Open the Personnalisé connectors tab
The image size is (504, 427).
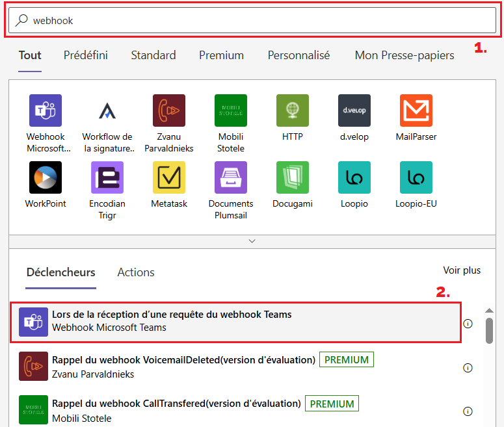click(x=298, y=55)
